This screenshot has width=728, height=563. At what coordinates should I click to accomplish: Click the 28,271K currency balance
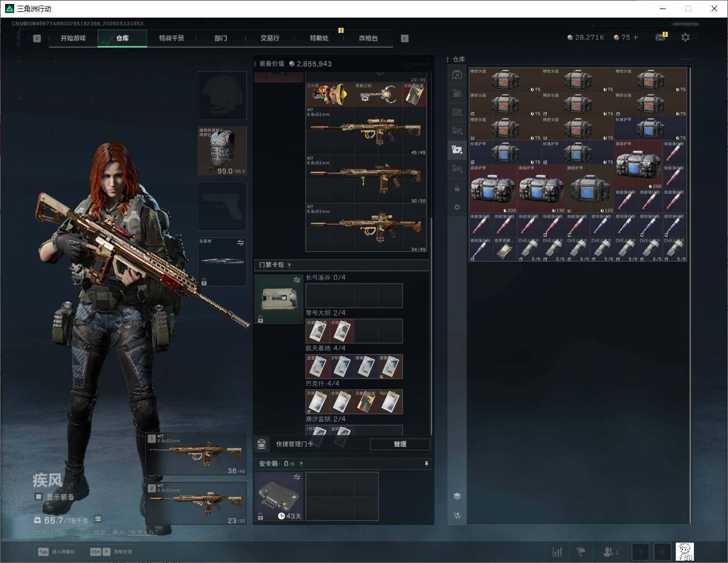585,37
